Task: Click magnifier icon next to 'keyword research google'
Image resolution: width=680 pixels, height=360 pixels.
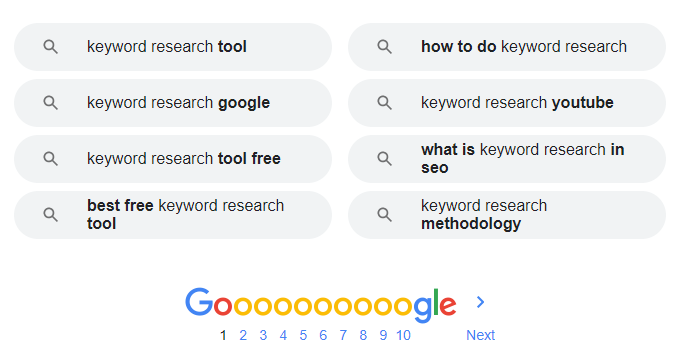Action: click(51, 103)
